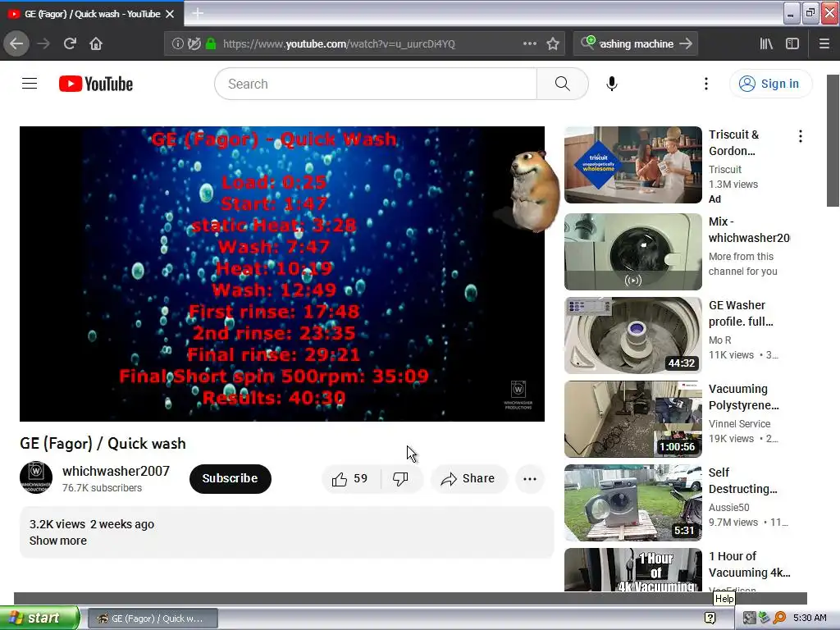Open the Firefox library icon
This screenshot has height=630, width=840.
pyautogui.click(x=766, y=44)
